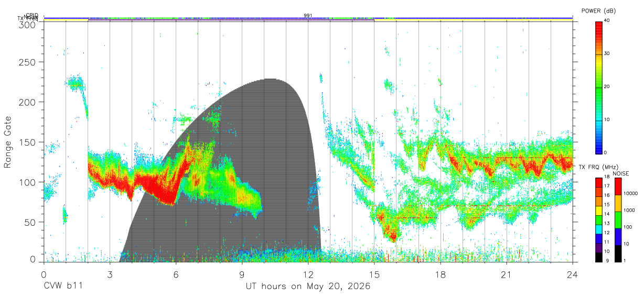Pick the 16 label on TX FRQ scale
The width and height of the screenshot is (644, 297).
point(607,195)
